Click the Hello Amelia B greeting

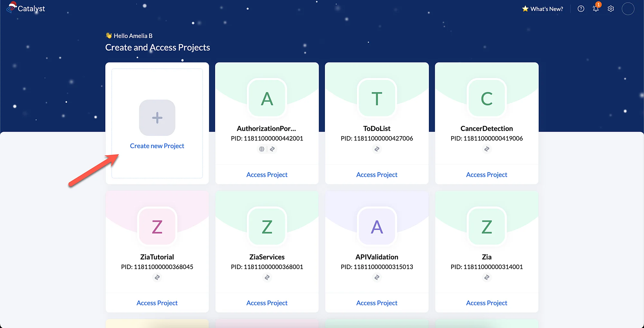pyautogui.click(x=133, y=36)
